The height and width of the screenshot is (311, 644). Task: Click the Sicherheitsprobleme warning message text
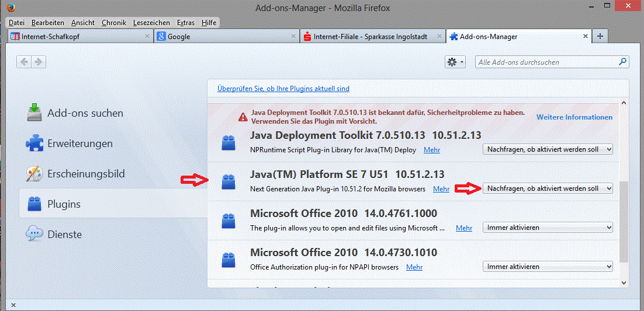(x=387, y=117)
